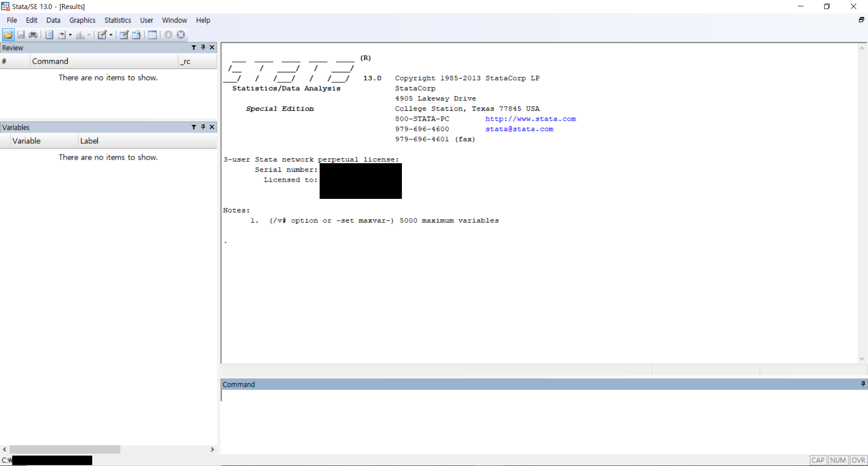Viewport: 868px width, 466px height.
Task: Click the left panel horizontal scrollbar thumb
Action: tap(65, 449)
